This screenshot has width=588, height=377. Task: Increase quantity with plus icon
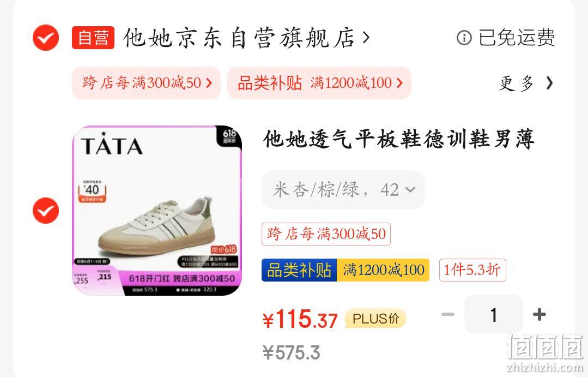539,314
